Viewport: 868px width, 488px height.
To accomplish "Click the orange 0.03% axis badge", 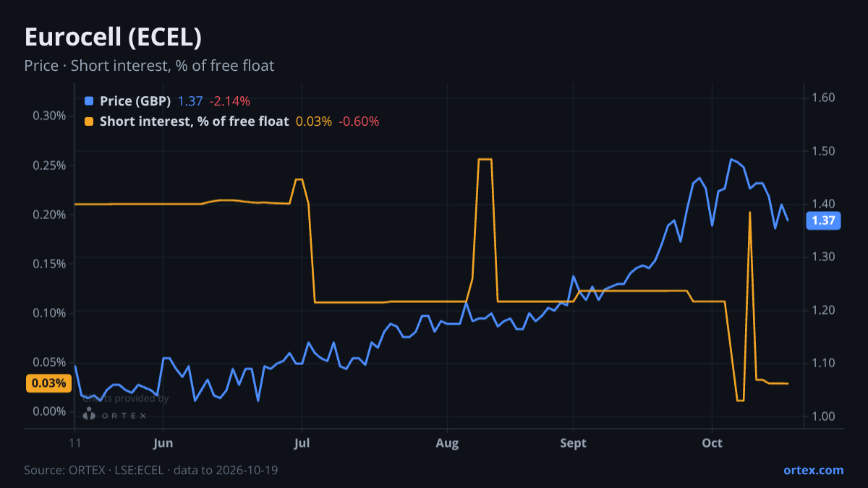I will coord(48,383).
